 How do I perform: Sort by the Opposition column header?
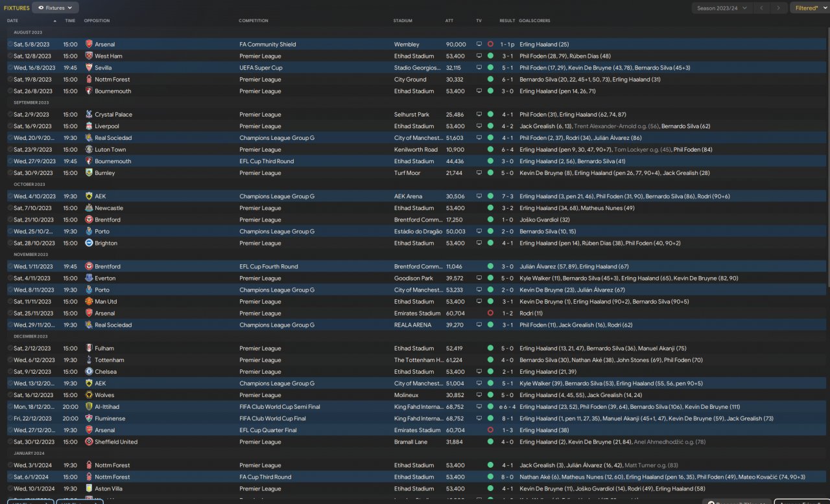[x=97, y=21]
